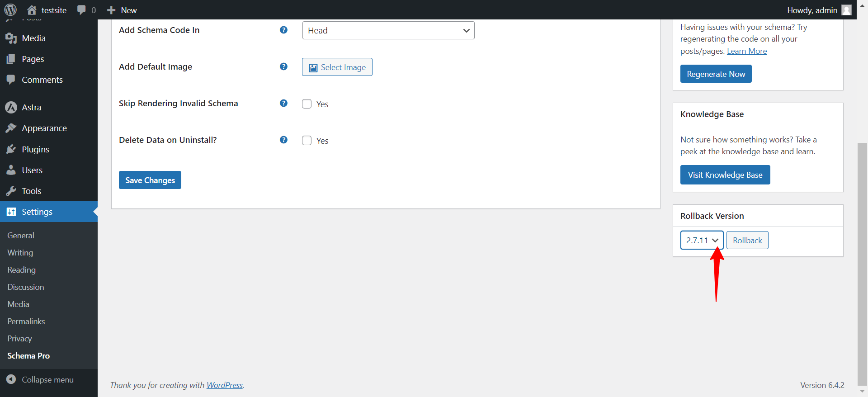Click help icon beside Add Default Image
The height and width of the screenshot is (397, 868).
pyautogui.click(x=283, y=66)
